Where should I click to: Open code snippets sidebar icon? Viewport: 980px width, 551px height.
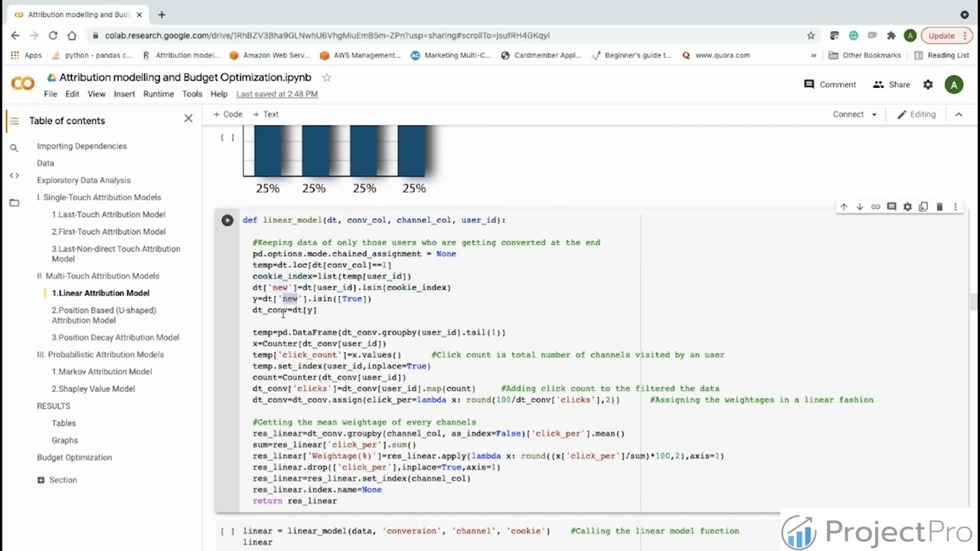tap(14, 175)
